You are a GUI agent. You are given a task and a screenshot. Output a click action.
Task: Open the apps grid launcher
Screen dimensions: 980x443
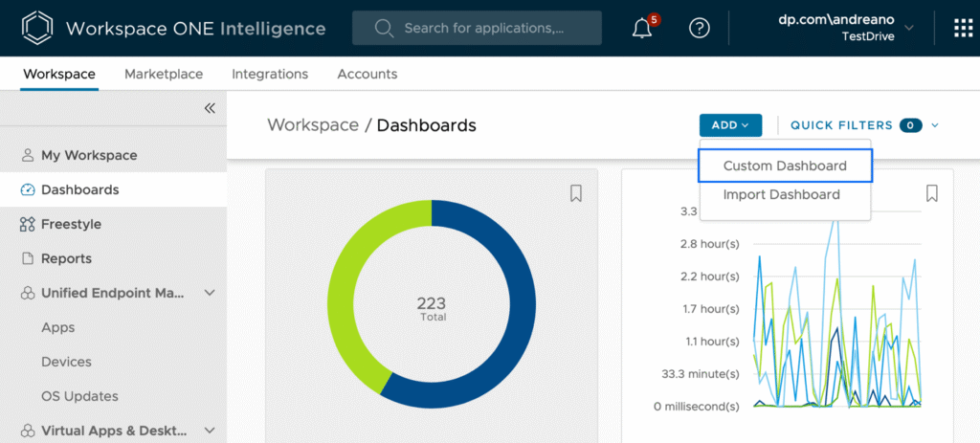coord(962,28)
